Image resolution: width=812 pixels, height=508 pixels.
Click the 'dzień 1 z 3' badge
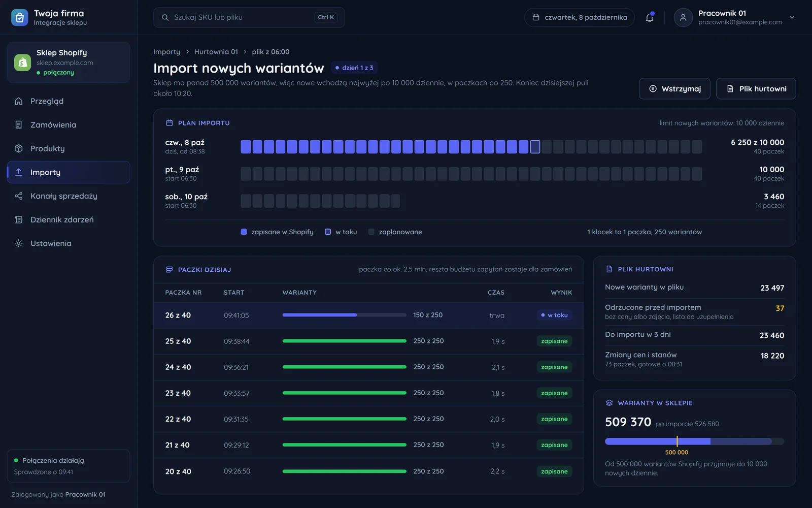354,68
